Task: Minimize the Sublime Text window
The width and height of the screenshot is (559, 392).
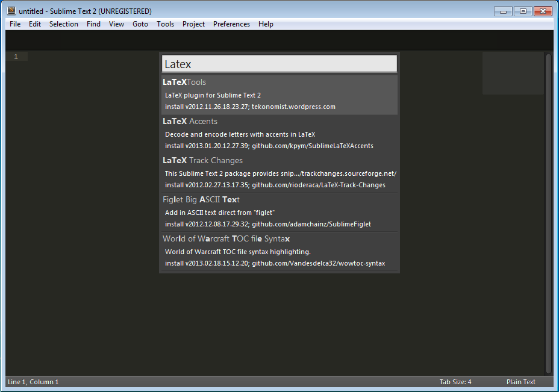Action: point(503,11)
